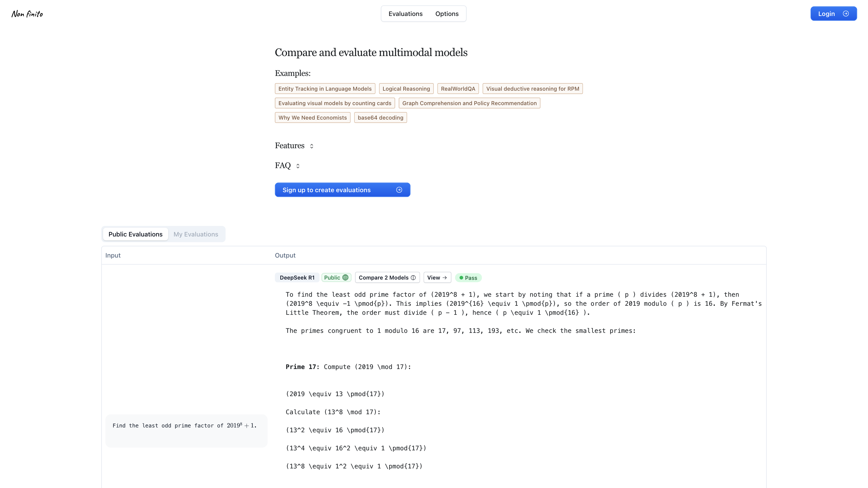868x488 pixels.
Task: Select the Public Evaluations tab
Action: point(135,234)
